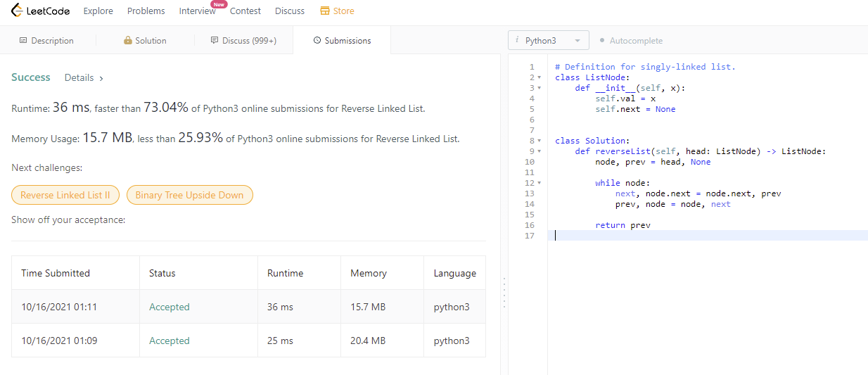The width and height of the screenshot is (868, 375).
Task: Click the Discuss tab chat icon
Action: [215, 41]
